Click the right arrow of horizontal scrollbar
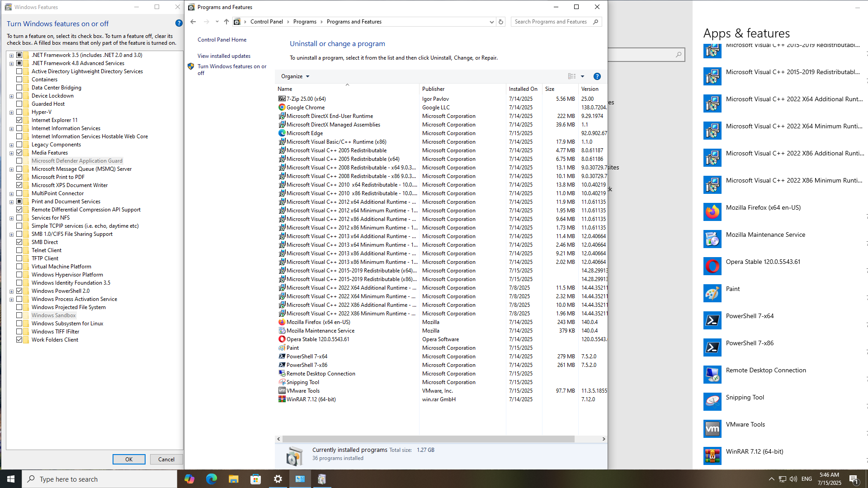This screenshot has height=488, width=868. [x=604, y=439]
